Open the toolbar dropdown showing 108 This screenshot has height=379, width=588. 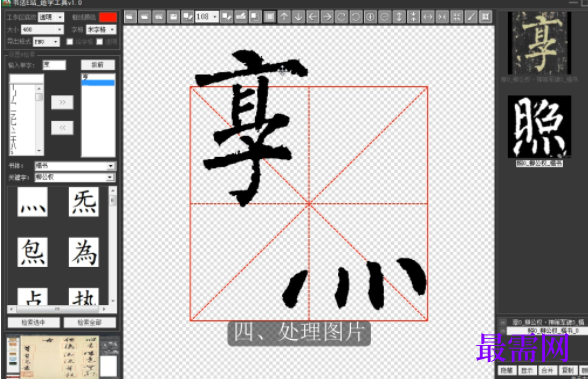click(x=207, y=16)
